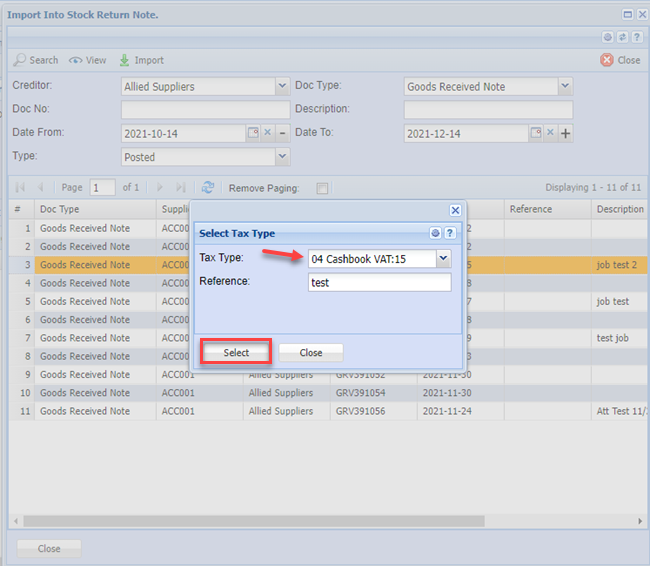Image resolution: width=650 pixels, height=566 pixels.
Task: Open the Type dropdown showing Posted
Action: [281, 157]
